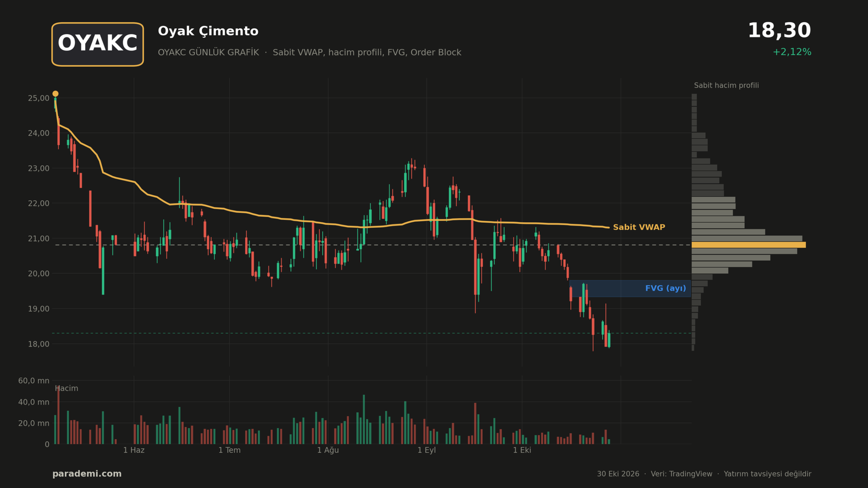Click the Sabit hacim profili heading
The width and height of the screenshot is (868, 488).
pyautogui.click(x=726, y=86)
